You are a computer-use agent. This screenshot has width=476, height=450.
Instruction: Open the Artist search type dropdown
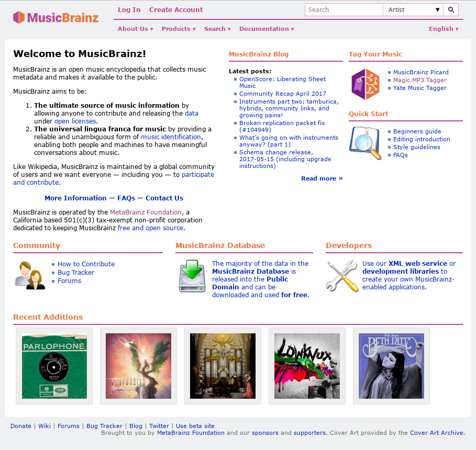pyautogui.click(x=413, y=10)
